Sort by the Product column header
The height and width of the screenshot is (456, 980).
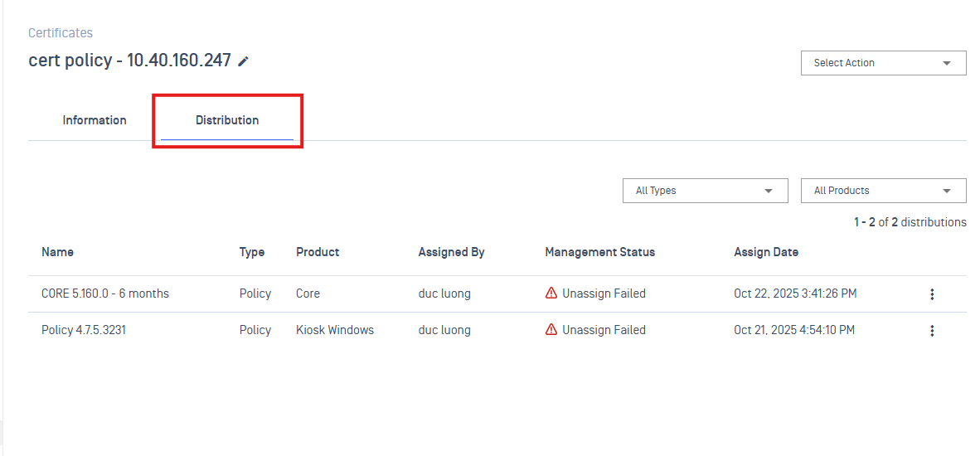pos(318,252)
